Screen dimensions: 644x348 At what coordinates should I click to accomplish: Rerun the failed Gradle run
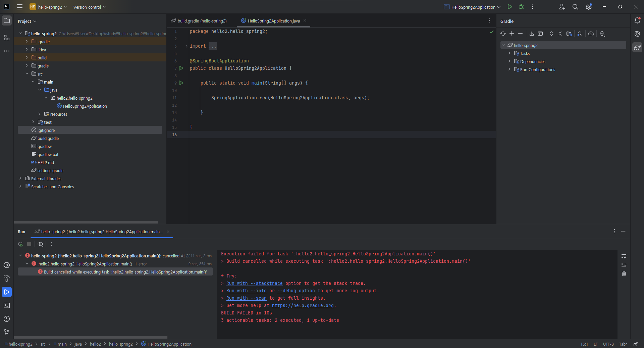[x=20, y=244]
